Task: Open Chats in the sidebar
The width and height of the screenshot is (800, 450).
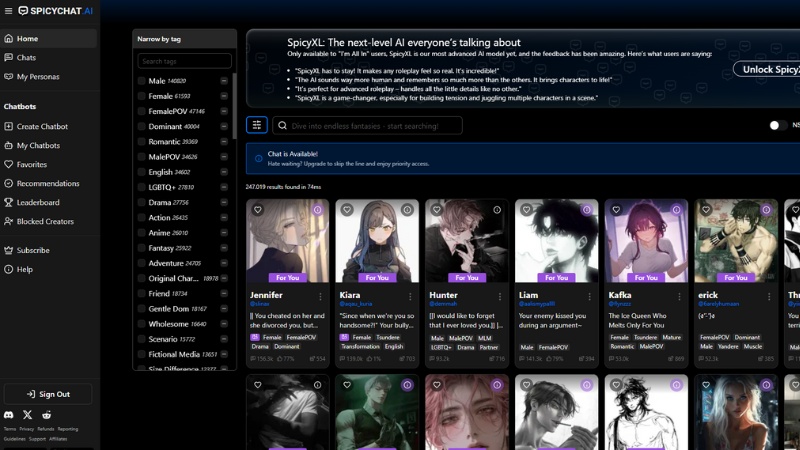Action: coord(26,58)
